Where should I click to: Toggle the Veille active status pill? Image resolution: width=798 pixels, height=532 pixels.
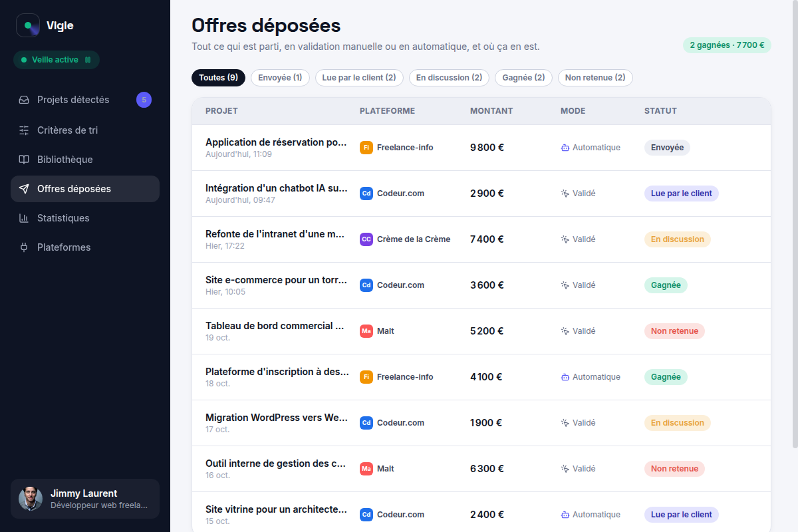57,60
